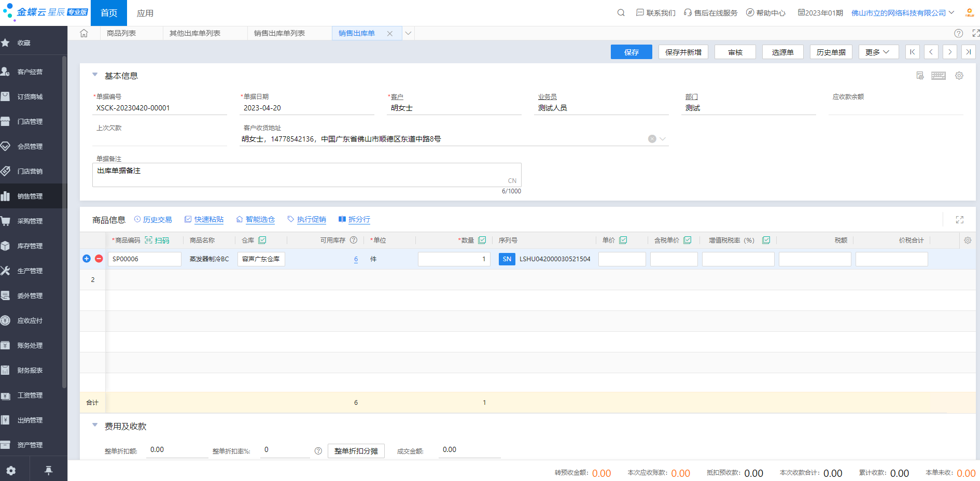
Task: Open the help question mark icon
Action: click(959, 33)
